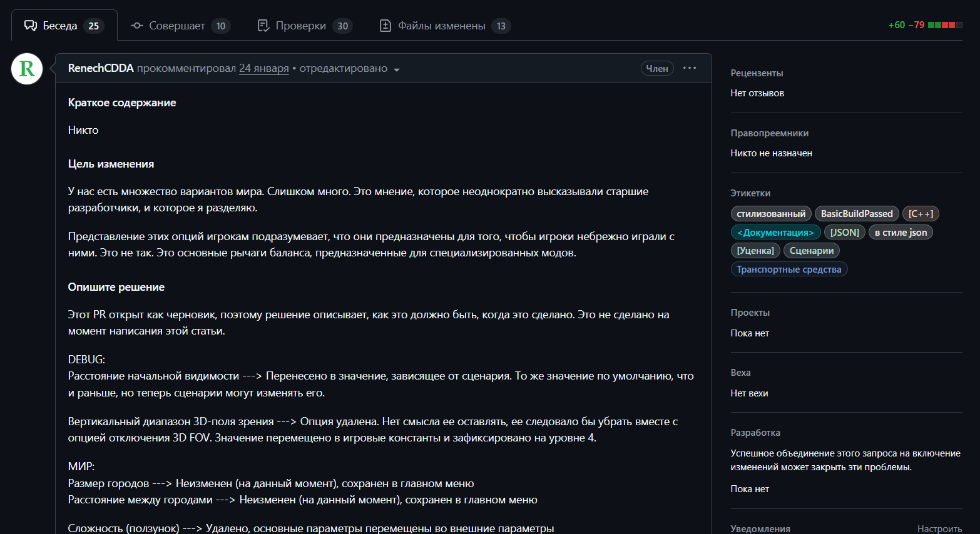The height and width of the screenshot is (534, 980).
Task: Switch to the Файлы изменены tab
Action: point(445,26)
